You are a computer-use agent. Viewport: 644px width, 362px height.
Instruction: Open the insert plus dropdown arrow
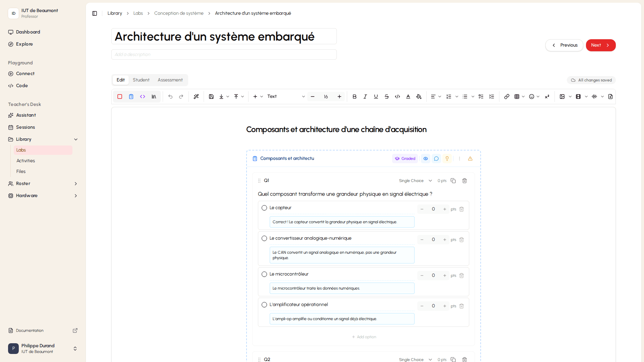(262, 97)
